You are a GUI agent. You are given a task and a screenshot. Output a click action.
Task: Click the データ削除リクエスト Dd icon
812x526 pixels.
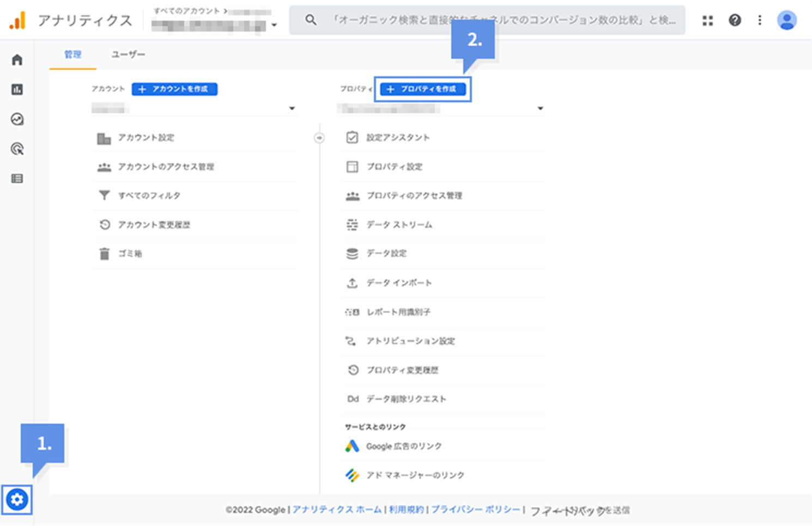[x=353, y=399]
